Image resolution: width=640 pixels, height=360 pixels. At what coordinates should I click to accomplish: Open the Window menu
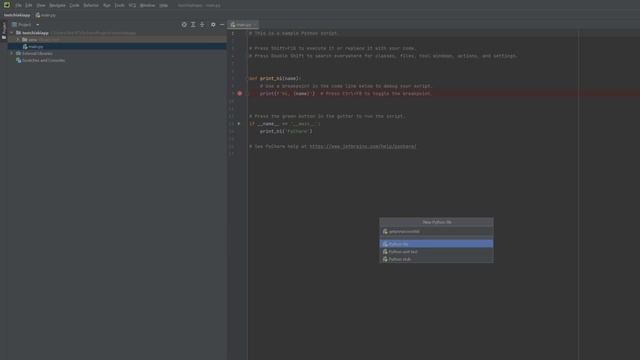(147, 5)
